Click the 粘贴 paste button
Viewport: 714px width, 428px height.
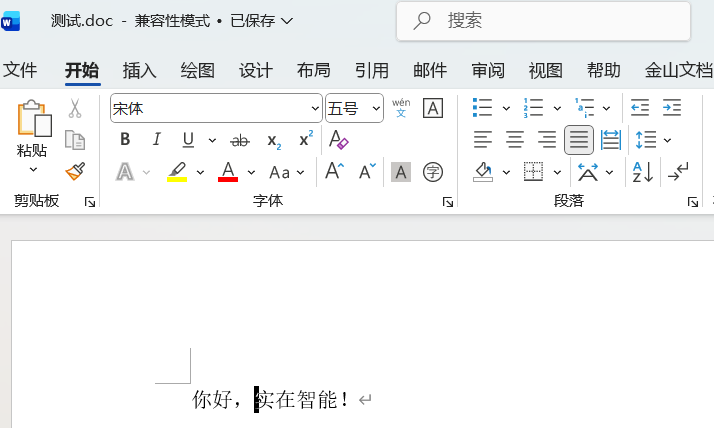32,128
